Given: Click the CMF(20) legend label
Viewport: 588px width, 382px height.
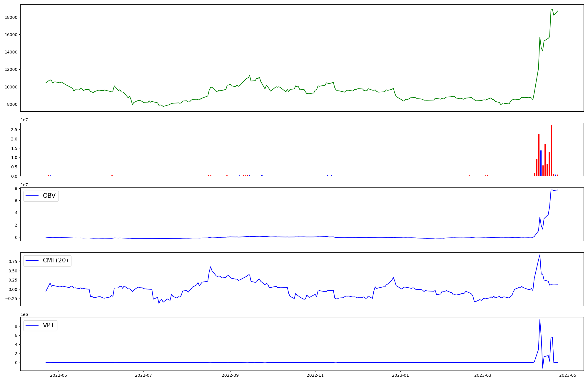Looking at the screenshot, I should [x=55, y=260].
